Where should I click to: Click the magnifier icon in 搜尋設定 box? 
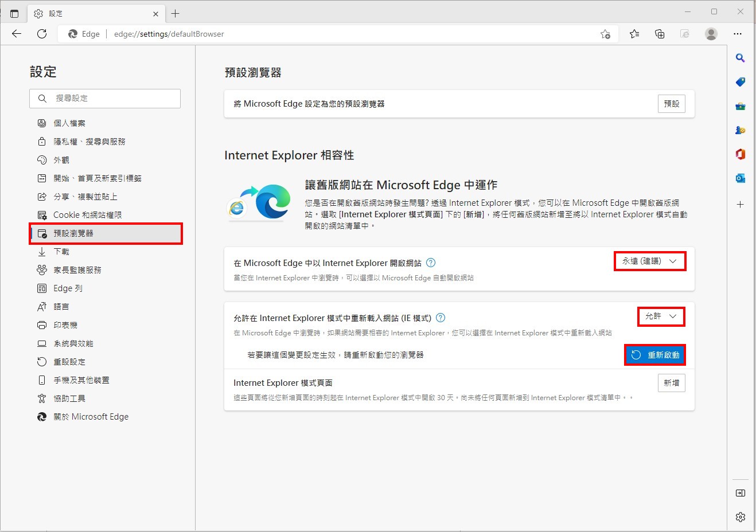[42, 99]
